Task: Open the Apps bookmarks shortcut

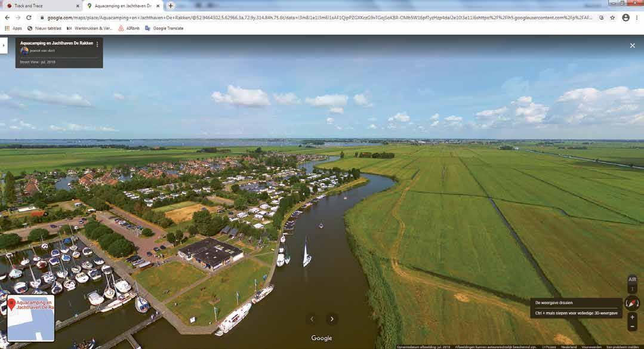Action: 13,28
